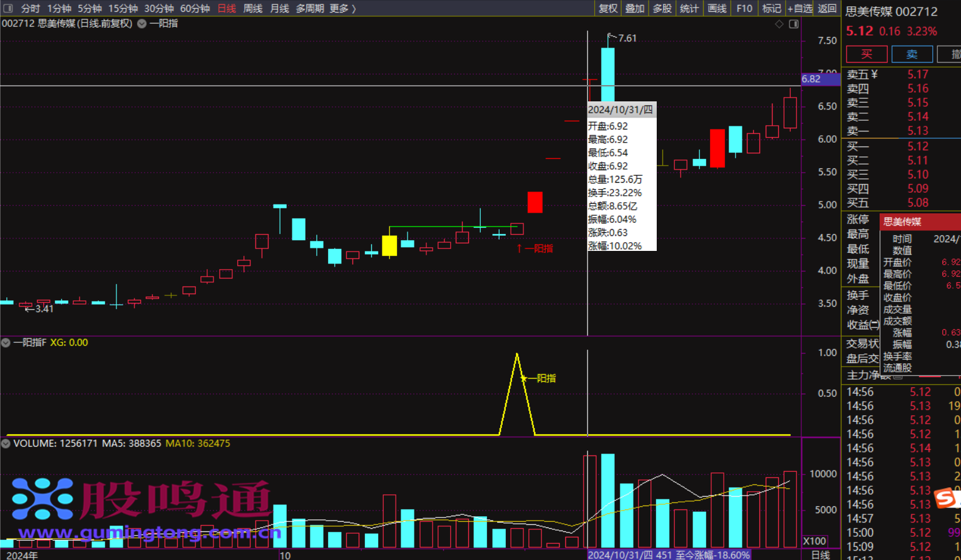The image size is (961, 560).
Task: Expand 更多 period options
Action: [x=342, y=8]
